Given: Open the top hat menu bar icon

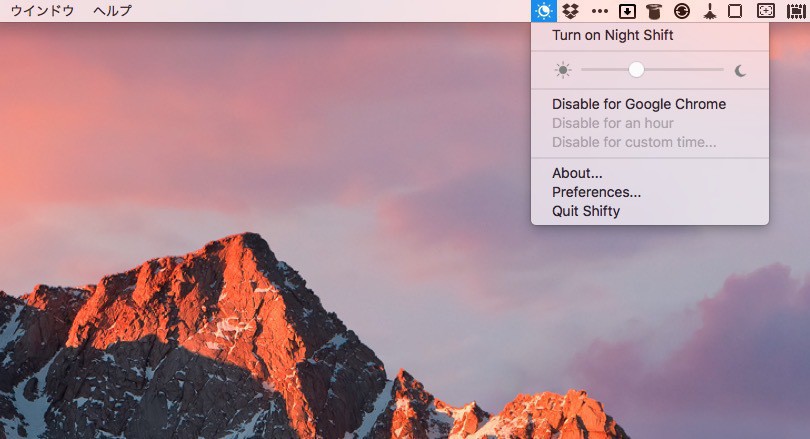Looking at the screenshot, I should point(653,11).
